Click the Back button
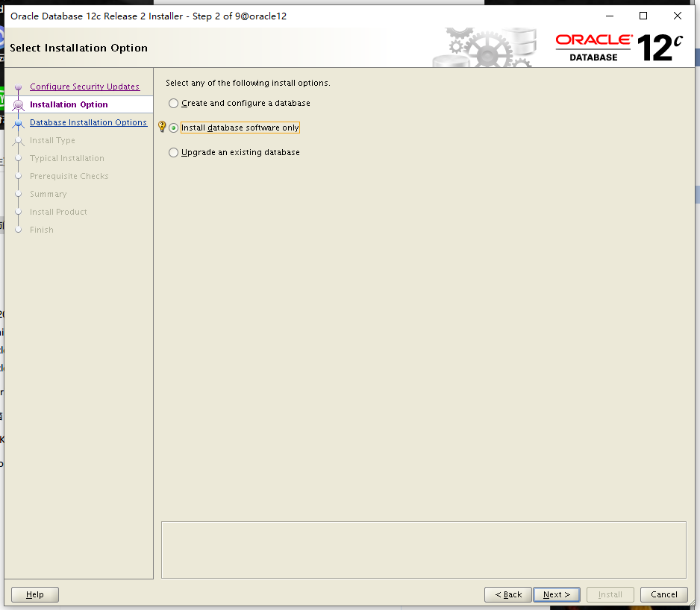The width and height of the screenshot is (700, 610). click(508, 594)
